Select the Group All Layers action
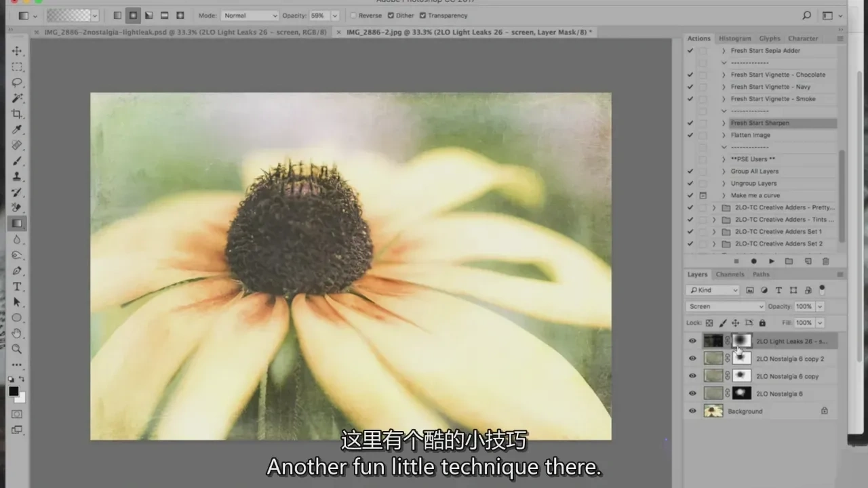868x488 pixels. coord(754,171)
